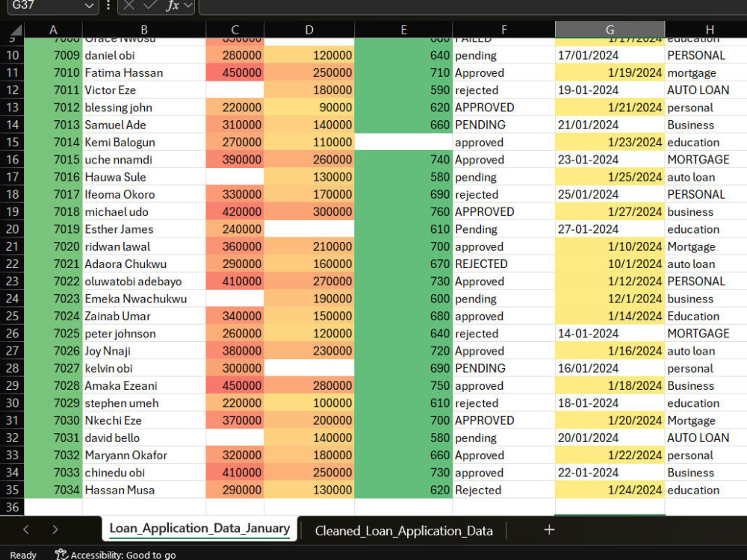
Task: Select column C header
Action: coord(235,30)
